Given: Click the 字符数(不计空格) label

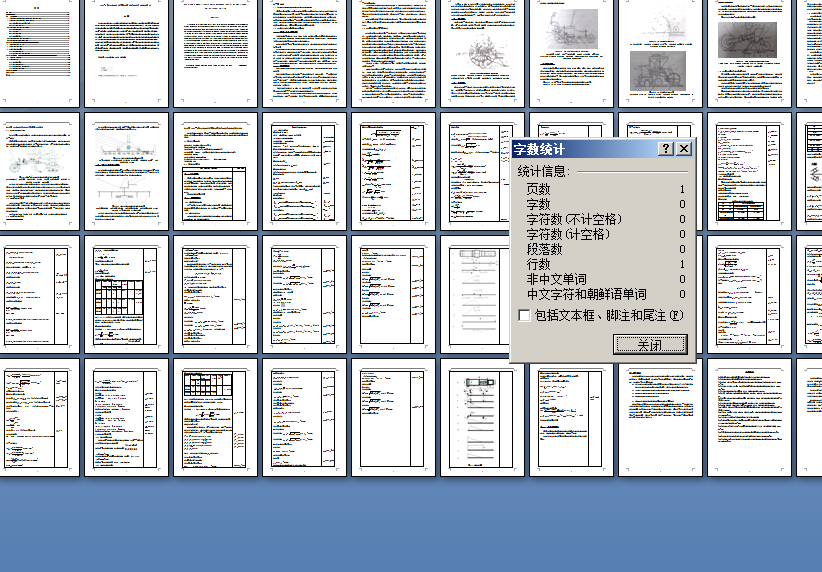Looking at the screenshot, I should pyautogui.click(x=574, y=219).
